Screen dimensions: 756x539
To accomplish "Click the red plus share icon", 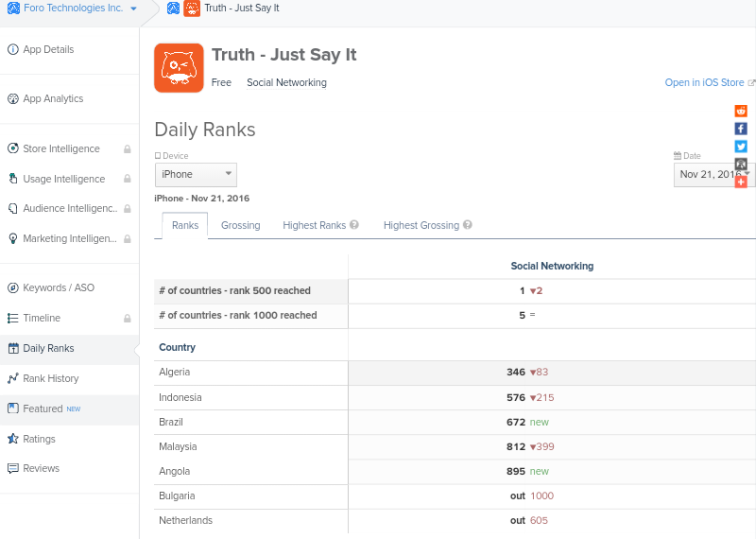I will [x=741, y=182].
